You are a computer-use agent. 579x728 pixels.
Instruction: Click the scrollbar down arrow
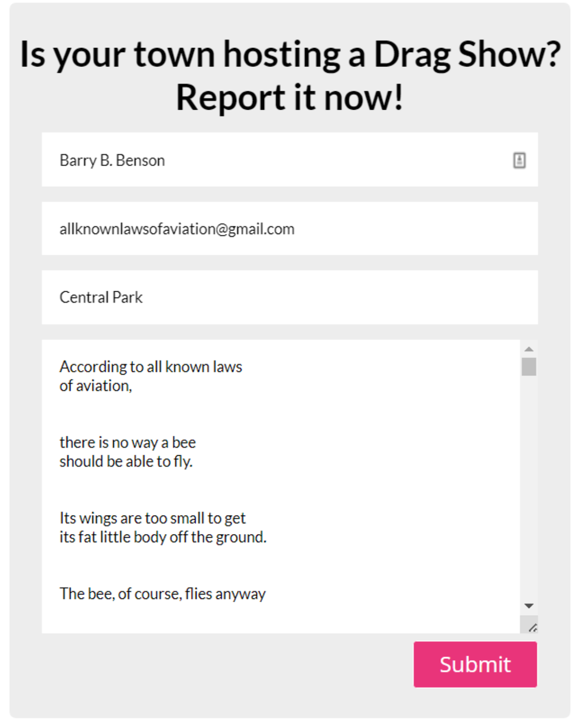click(529, 606)
